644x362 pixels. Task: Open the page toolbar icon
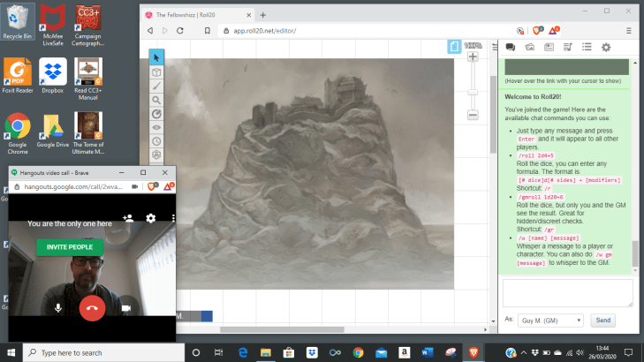coord(454,47)
